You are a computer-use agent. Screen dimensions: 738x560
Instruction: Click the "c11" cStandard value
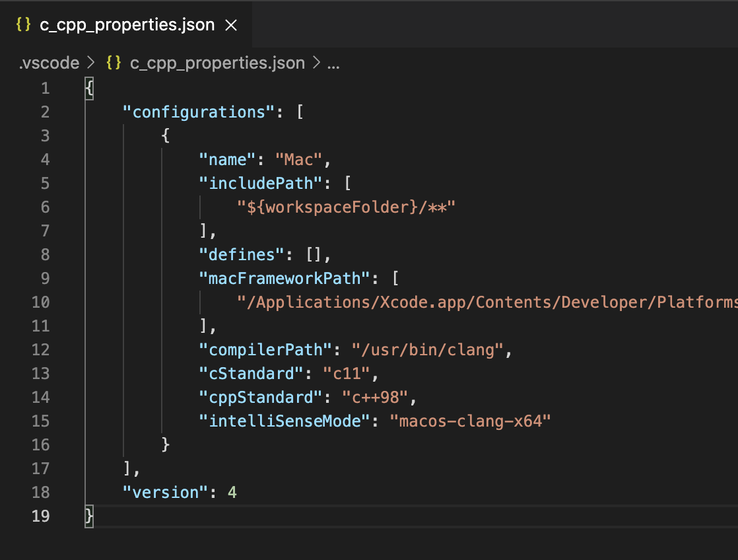pos(345,373)
